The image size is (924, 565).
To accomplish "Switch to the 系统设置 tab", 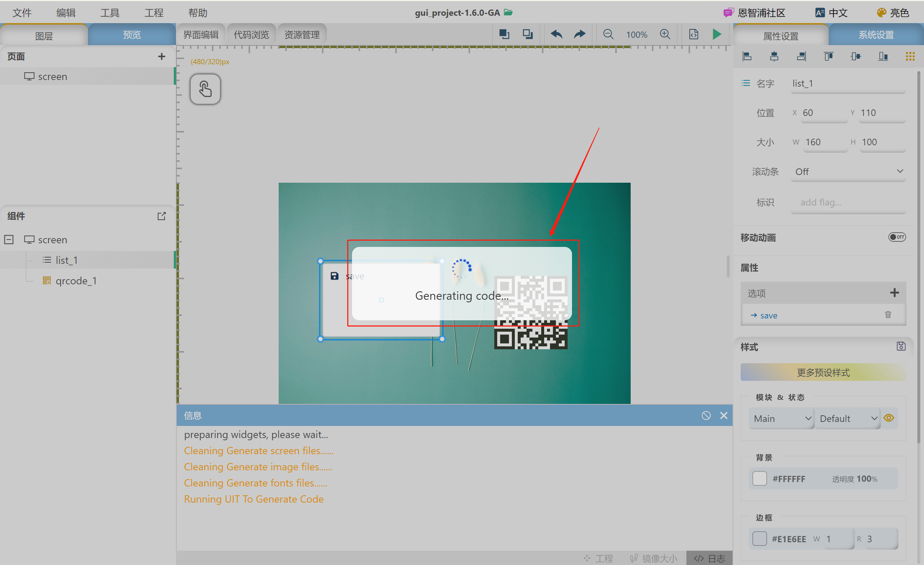I will pos(876,34).
